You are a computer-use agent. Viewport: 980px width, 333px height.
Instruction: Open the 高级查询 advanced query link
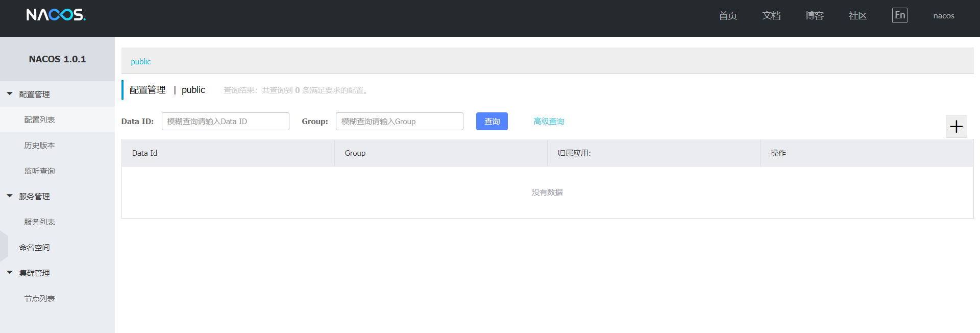[x=549, y=121]
